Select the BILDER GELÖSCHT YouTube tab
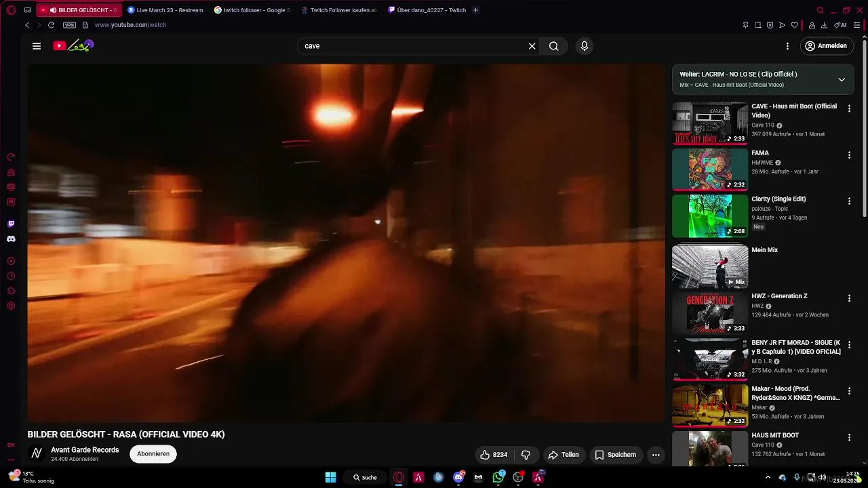 (79, 10)
